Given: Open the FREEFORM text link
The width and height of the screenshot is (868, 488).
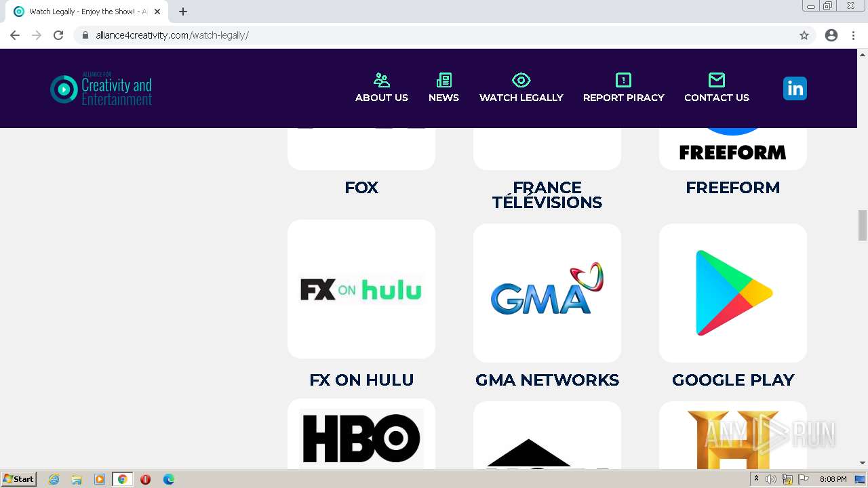Looking at the screenshot, I should [733, 188].
